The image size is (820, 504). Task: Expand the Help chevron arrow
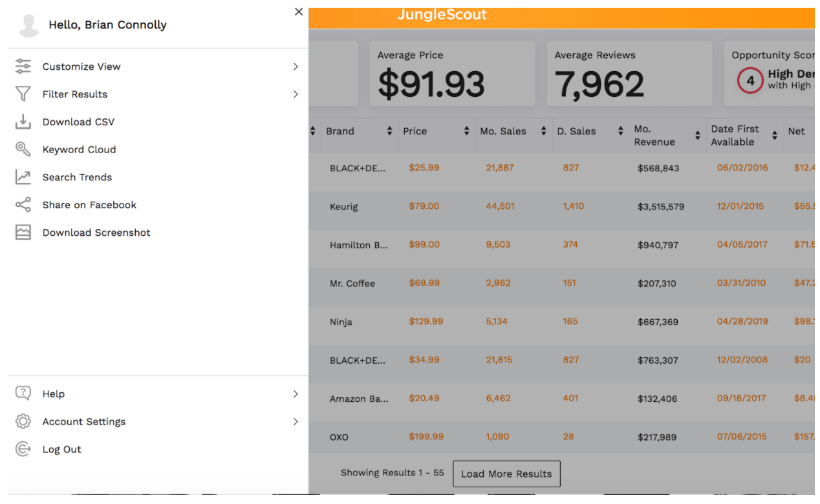point(296,394)
